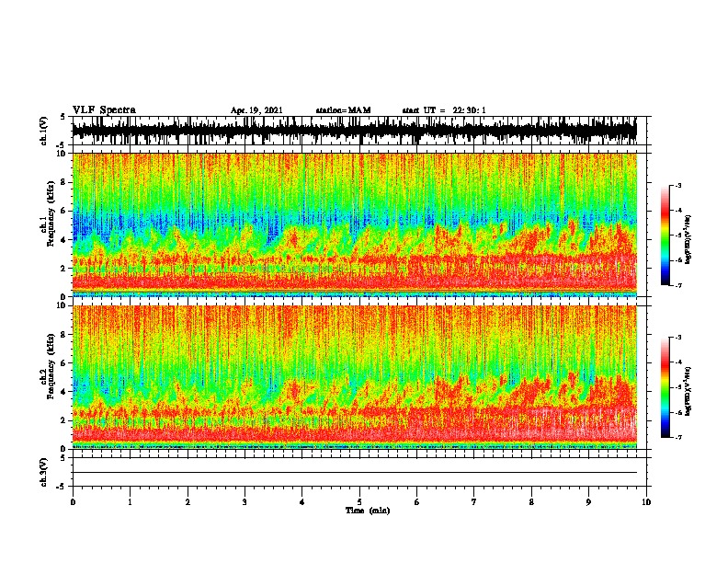Image resolution: width=728 pixels, height=563 pixels.
Task: Click the flat ch.3 signal line
Action: tap(354, 473)
